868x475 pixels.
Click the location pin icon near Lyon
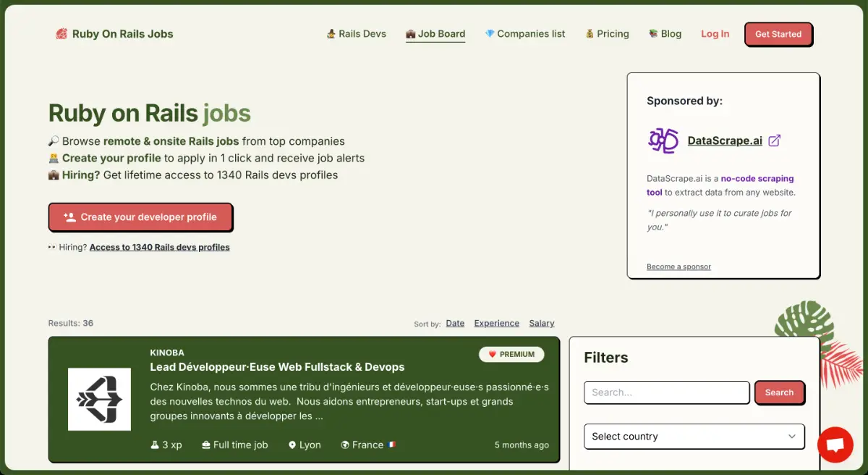[292, 445]
